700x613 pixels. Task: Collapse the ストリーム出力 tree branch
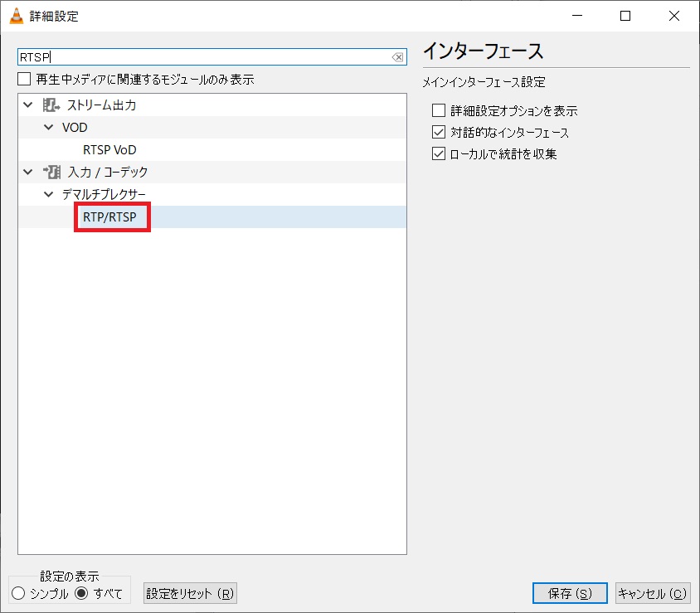27,105
